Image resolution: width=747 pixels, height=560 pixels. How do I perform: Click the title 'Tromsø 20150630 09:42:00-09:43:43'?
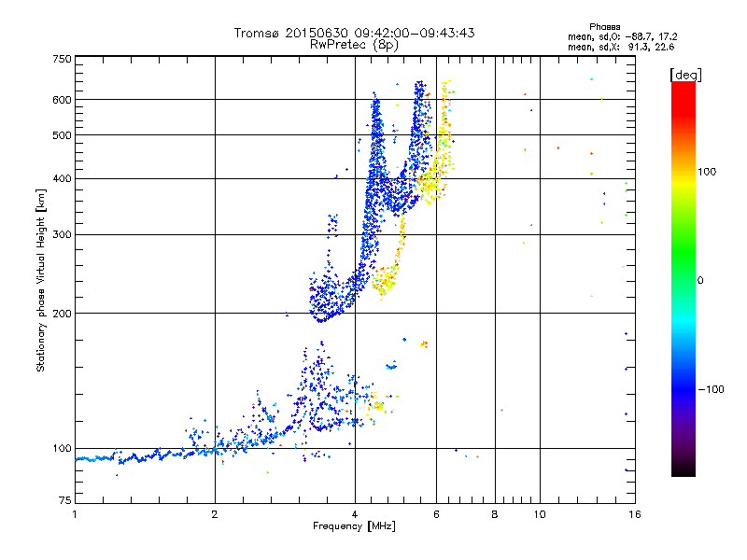point(354,33)
